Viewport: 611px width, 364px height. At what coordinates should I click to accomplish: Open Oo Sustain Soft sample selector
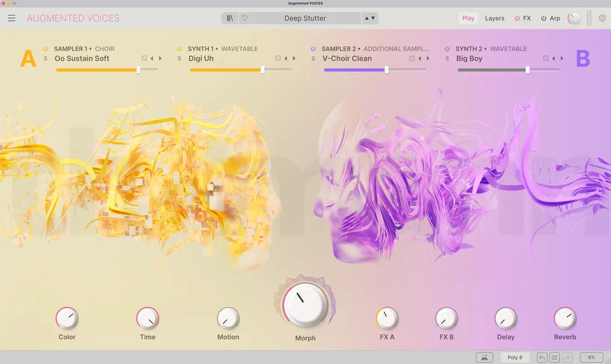coord(82,59)
